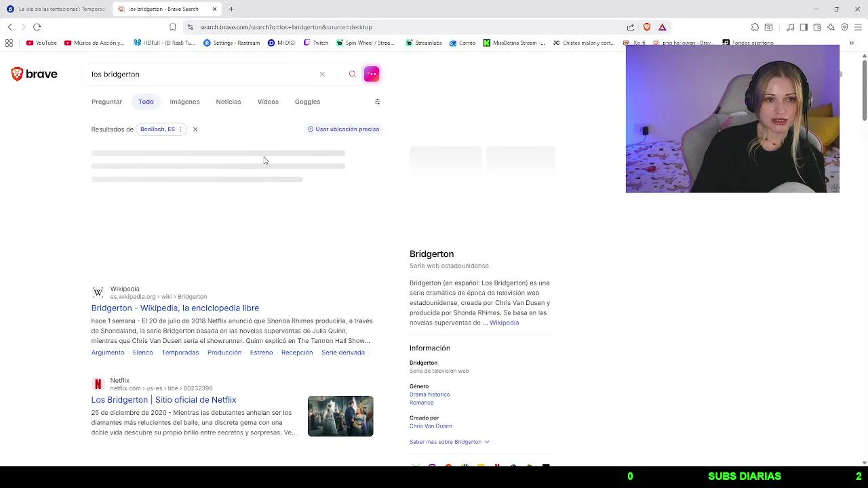Open the 'Vídeos' tab
The height and width of the screenshot is (488, 868).
pyautogui.click(x=268, y=102)
